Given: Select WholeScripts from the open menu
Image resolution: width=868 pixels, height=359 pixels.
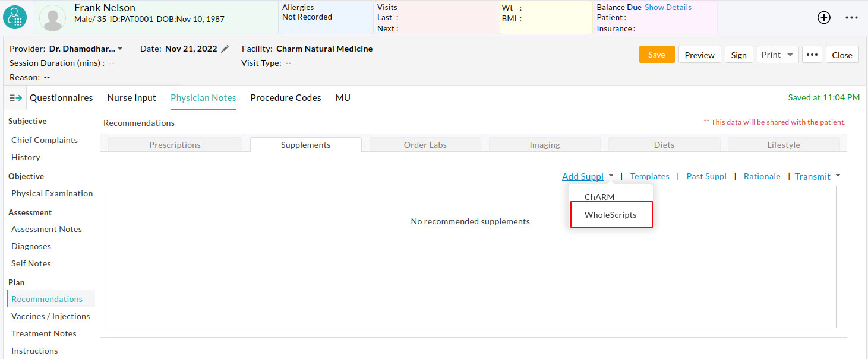Looking at the screenshot, I should point(611,214).
